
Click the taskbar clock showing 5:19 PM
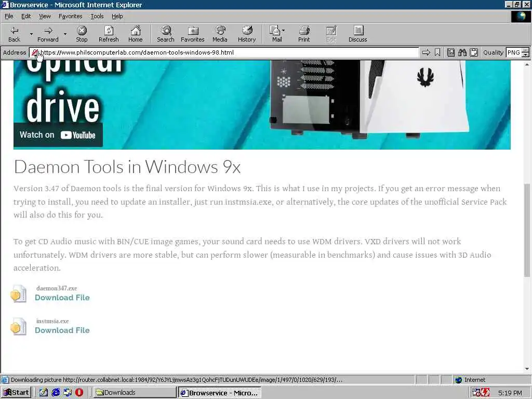coord(510,393)
